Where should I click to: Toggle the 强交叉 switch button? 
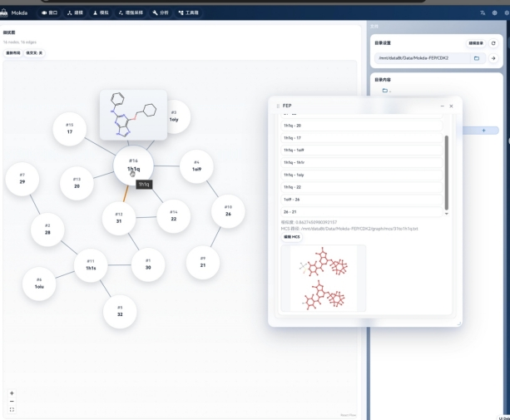[x=34, y=53]
